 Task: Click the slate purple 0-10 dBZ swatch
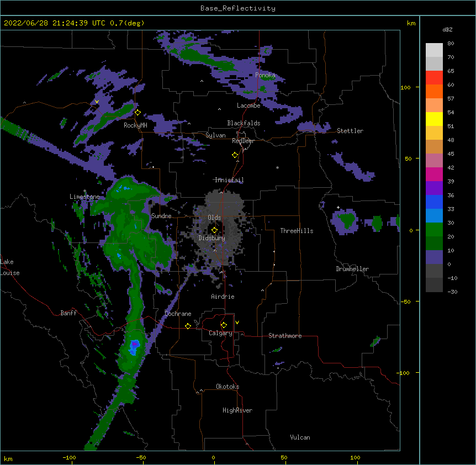click(434, 257)
